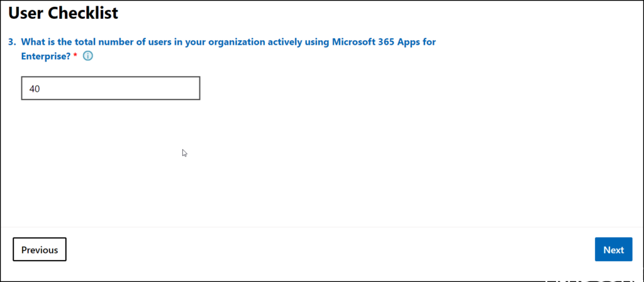Select the blue Next button at bottom right
Screen dimensions: 644x282
tap(613, 249)
